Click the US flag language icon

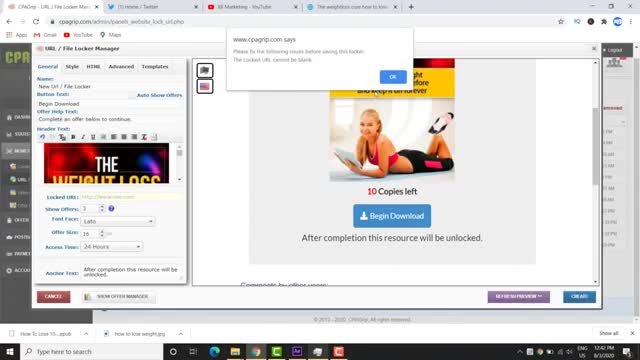pyautogui.click(x=205, y=87)
